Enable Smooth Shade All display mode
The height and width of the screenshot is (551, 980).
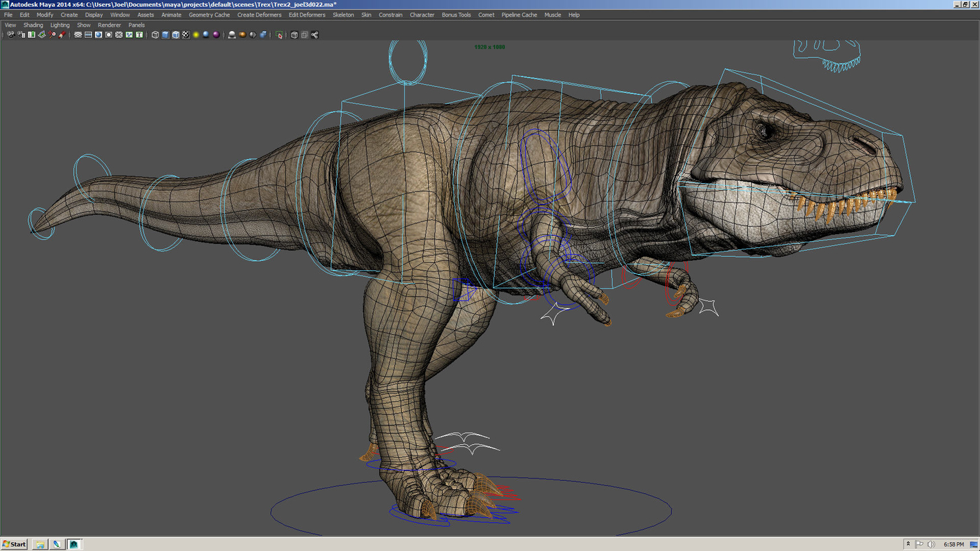coord(165,34)
